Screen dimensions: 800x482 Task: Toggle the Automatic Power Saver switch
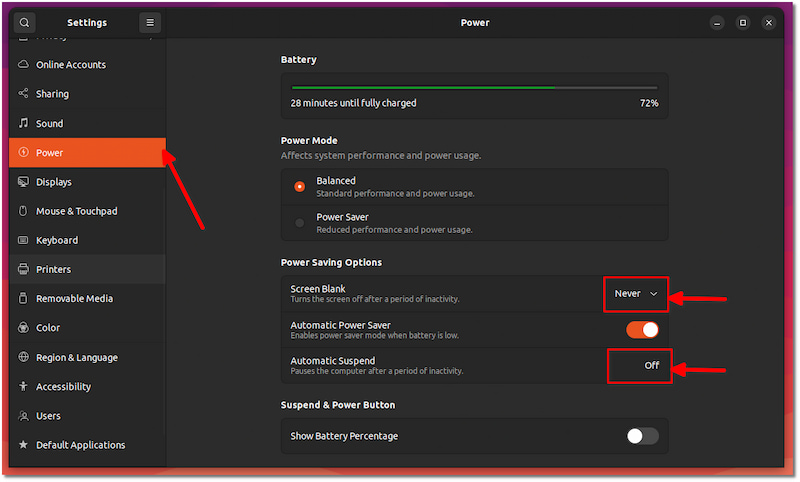(x=642, y=330)
